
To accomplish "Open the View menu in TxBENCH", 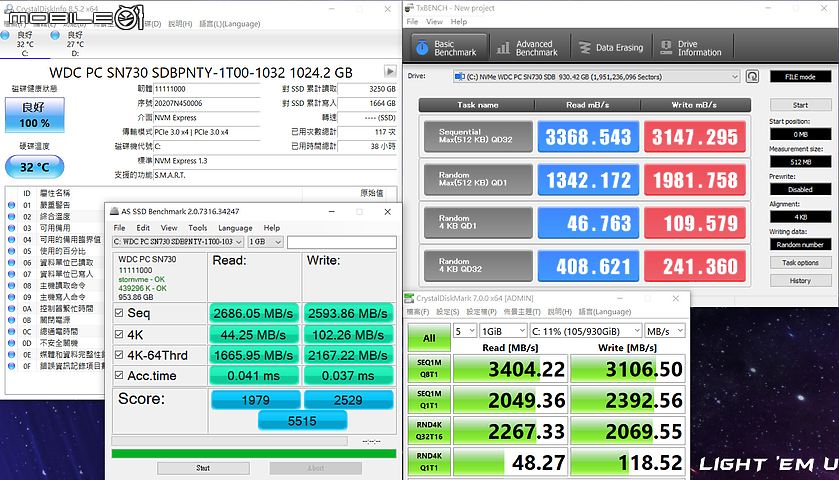I will pyautogui.click(x=434, y=22).
